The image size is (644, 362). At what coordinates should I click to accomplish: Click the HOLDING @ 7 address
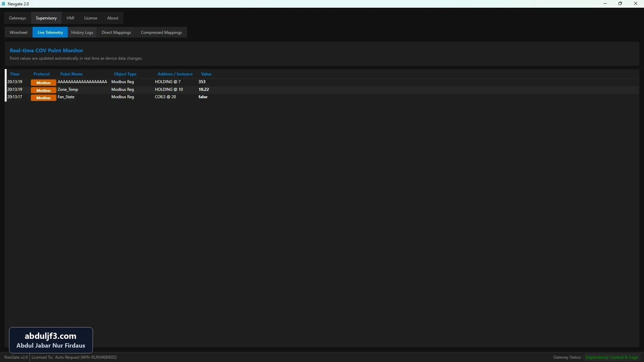(x=168, y=82)
